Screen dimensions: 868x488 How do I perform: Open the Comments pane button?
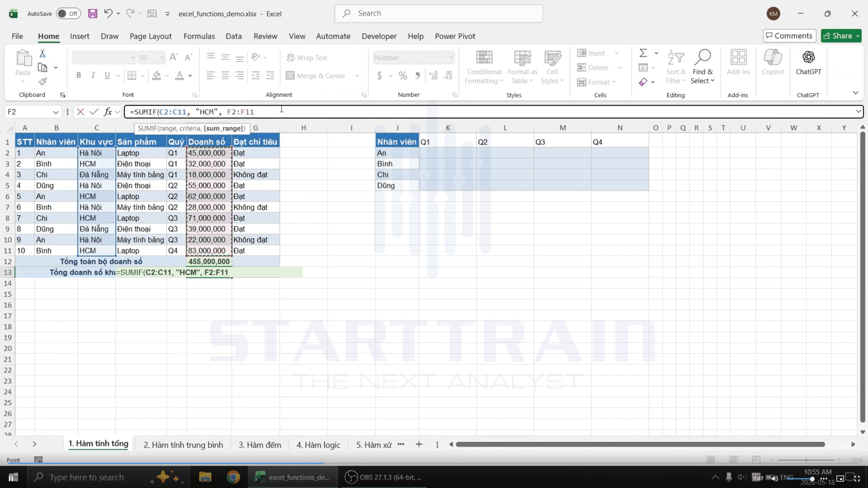[789, 36]
